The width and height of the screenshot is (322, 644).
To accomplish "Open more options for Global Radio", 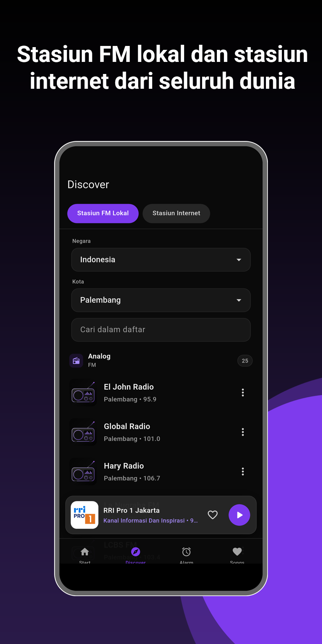I will pos(243,432).
